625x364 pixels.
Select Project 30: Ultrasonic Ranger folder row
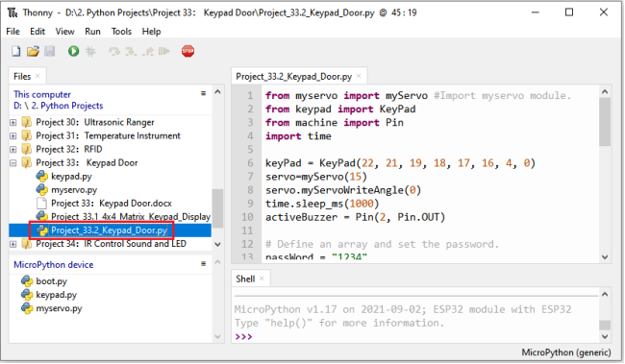coord(95,122)
